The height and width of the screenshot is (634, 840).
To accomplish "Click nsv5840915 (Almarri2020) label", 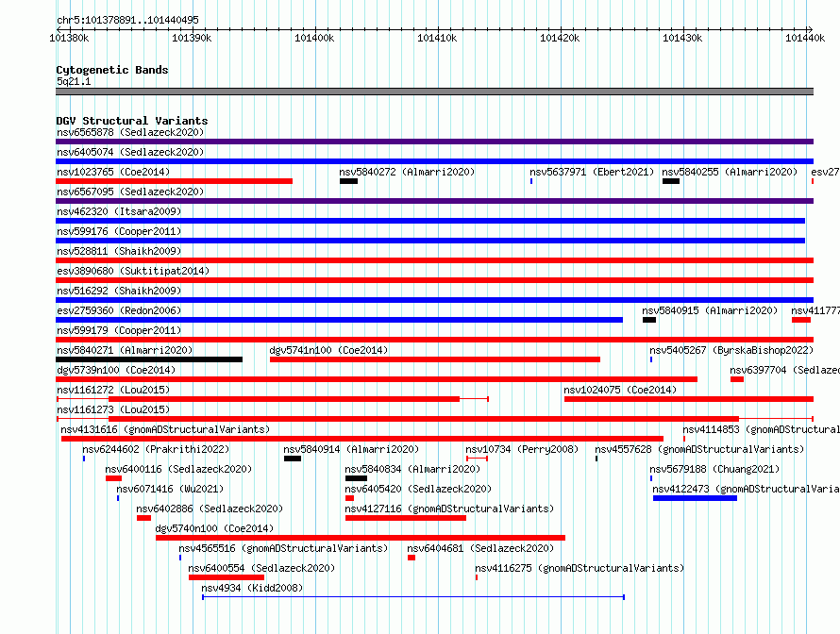I will (710, 310).
